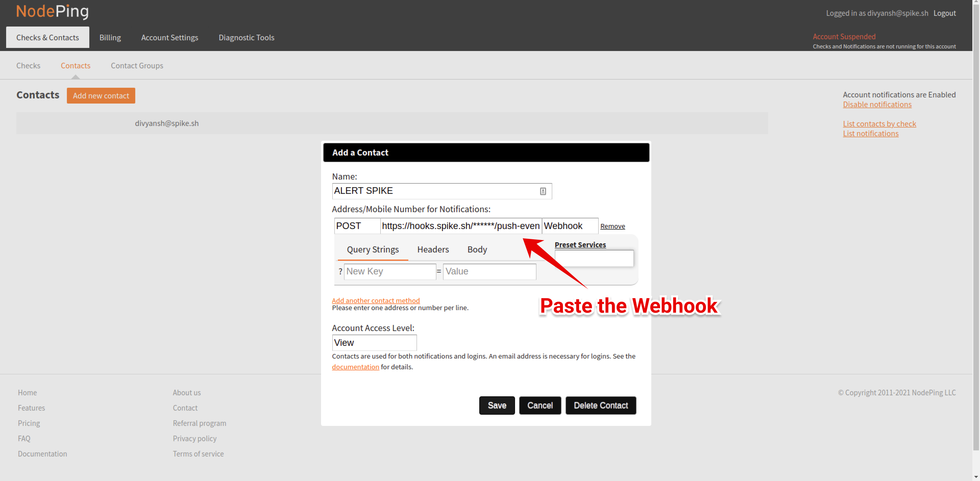Cancel the Add a Contact dialog

pyautogui.click(x=540, y=406)
